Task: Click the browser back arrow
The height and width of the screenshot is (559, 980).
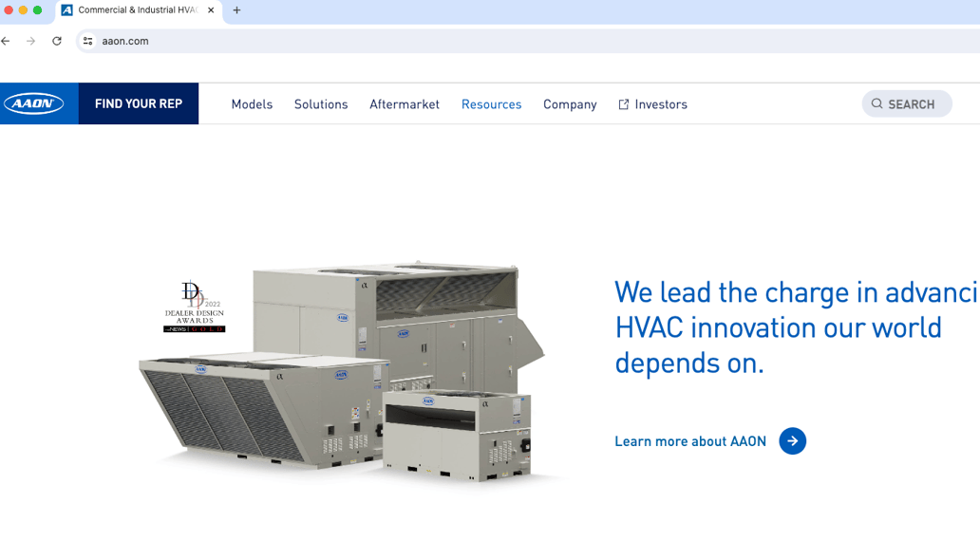Action: tap(9, 41)
